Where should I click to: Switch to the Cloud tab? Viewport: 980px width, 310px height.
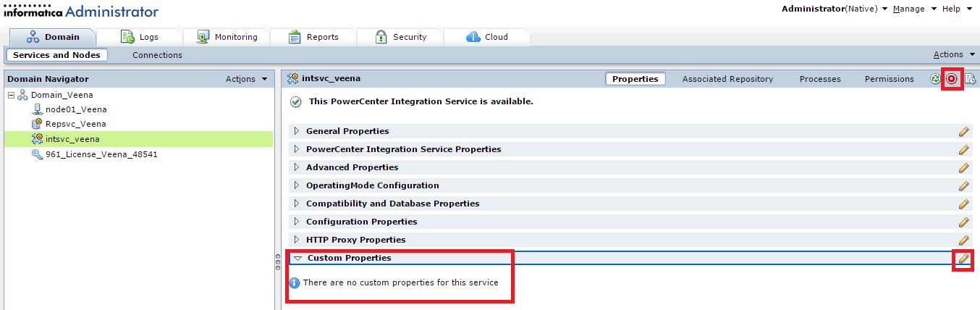pyautogui.click(x=486, y=37)
